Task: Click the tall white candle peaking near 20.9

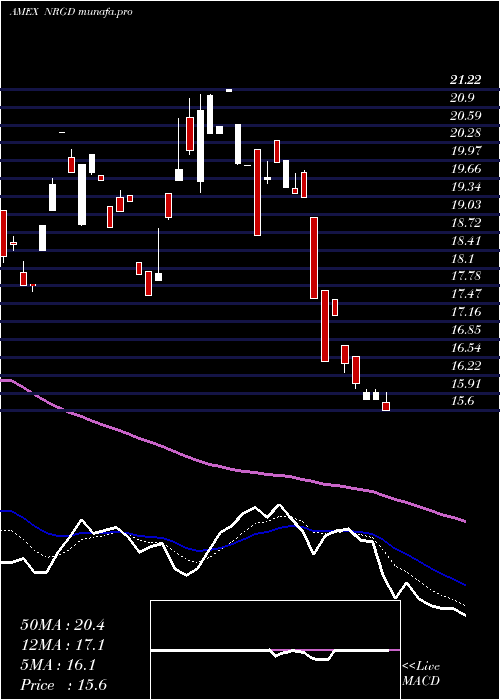Action: pyautogui.click(x=200, y=146)
